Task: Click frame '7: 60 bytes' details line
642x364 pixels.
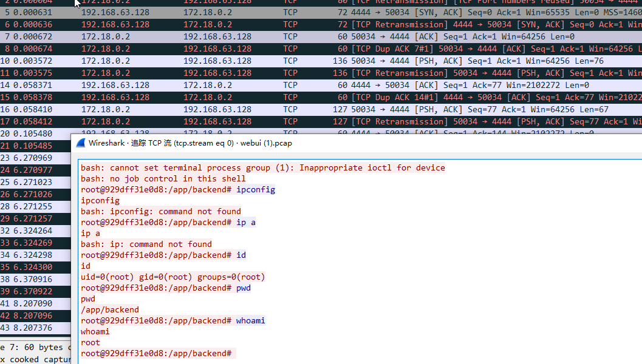Action: pos(35,347)
